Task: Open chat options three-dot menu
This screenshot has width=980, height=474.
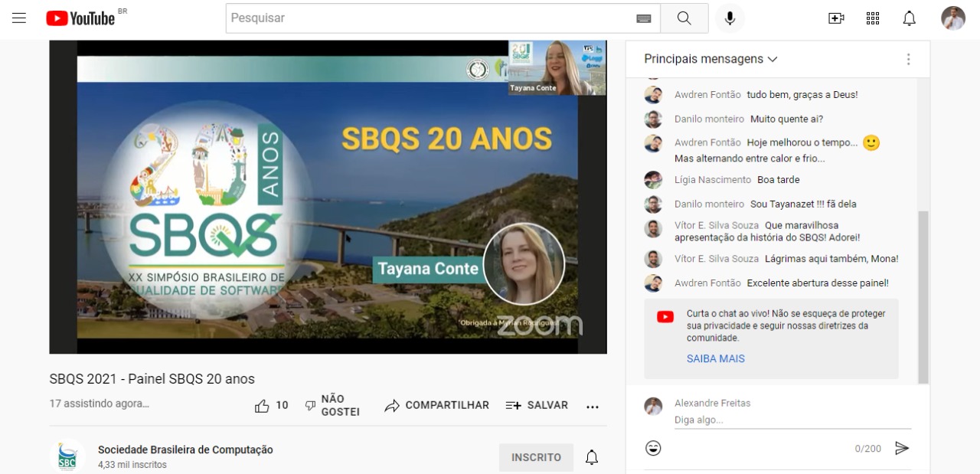Action: click(x=908, y=59)
